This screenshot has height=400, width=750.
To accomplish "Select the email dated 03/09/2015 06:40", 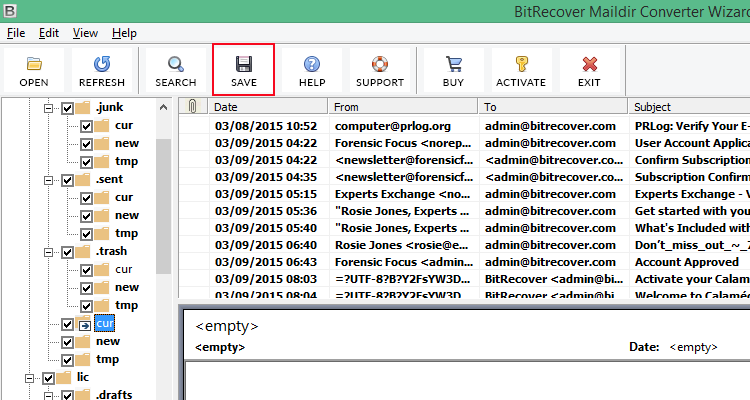I will pyautogui.click(x=464, y=245).
